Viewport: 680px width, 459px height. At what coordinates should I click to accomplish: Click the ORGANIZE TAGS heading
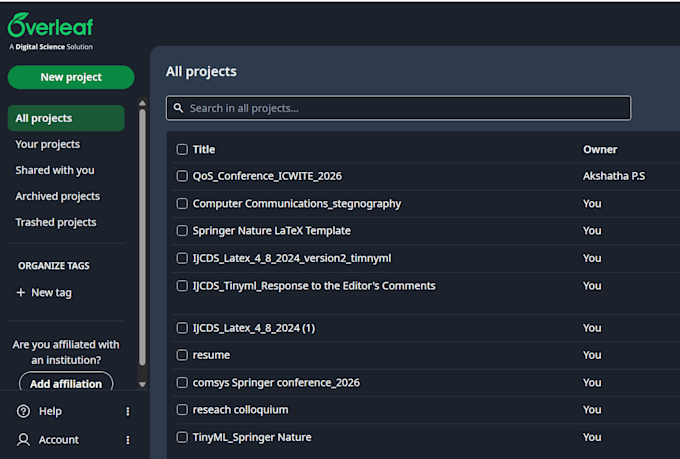(54, 266)
